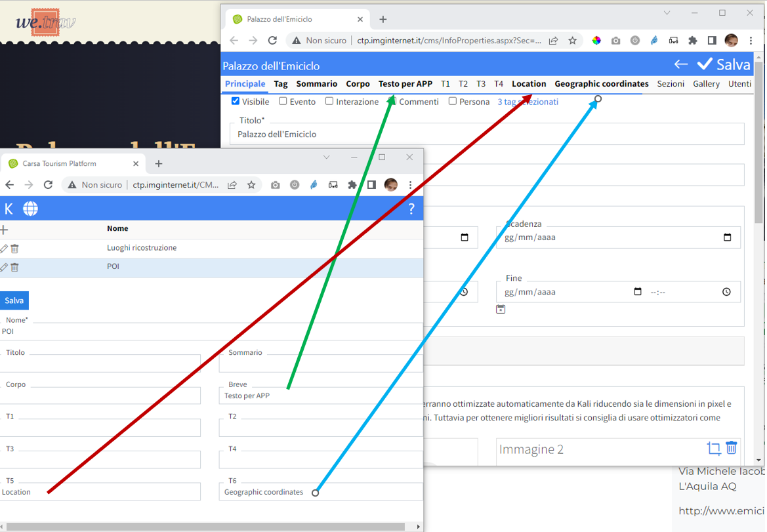Screen dimensions: 767x532
Task: Enable the Evento checkbox
Action: click(x=283, y=101)
